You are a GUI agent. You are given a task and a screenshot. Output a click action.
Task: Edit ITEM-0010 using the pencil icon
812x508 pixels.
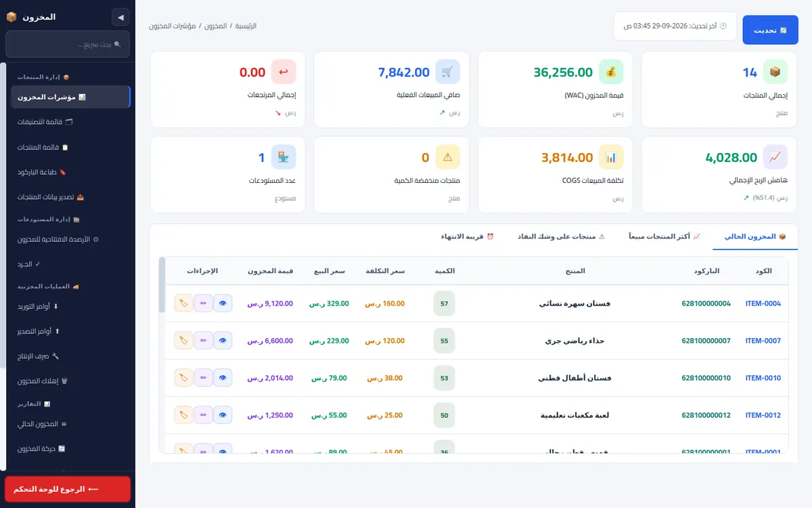tap(203, 378)
